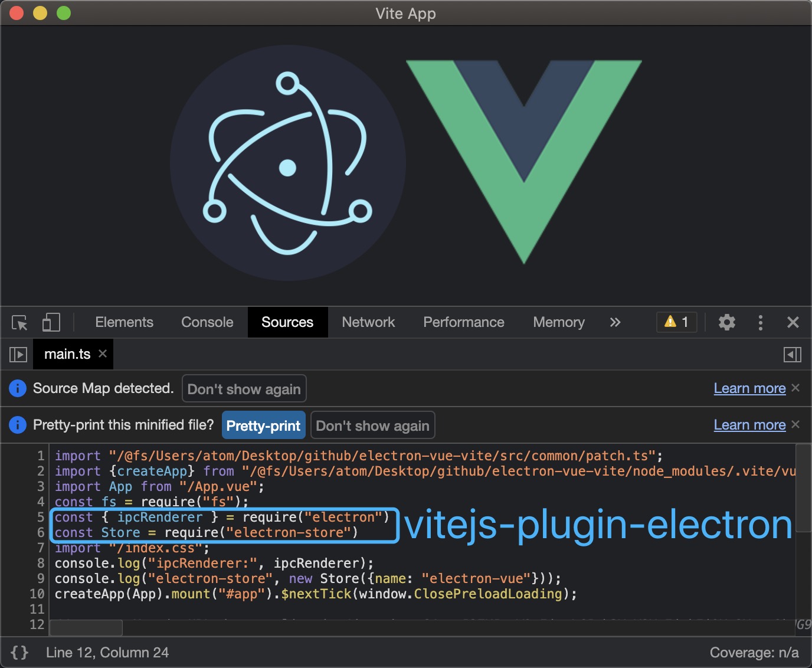Click the horizontal scrollbar below the code
The image size is (812, 668).
[86, 628]
